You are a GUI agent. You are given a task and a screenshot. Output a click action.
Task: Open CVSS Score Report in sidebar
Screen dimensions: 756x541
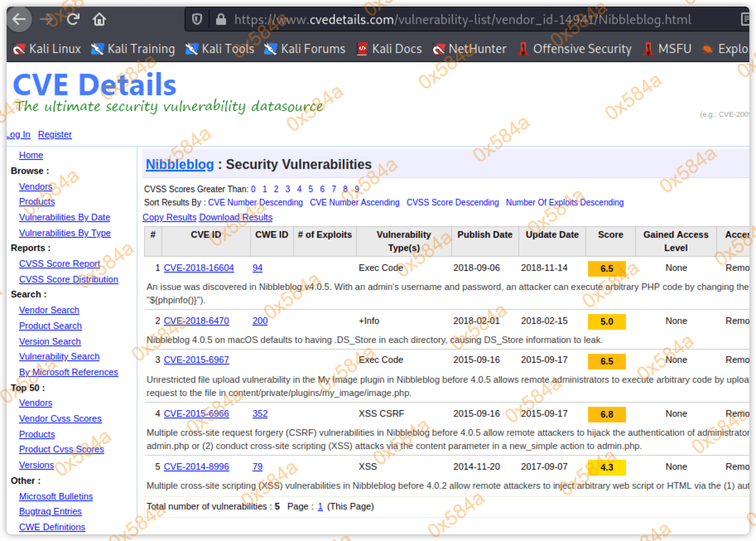pos(60,264)
